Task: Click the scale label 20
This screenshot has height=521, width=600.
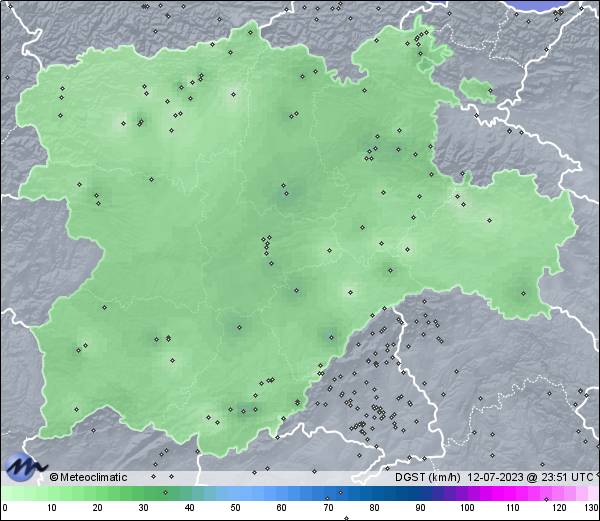Action: (x=98, y=508)
